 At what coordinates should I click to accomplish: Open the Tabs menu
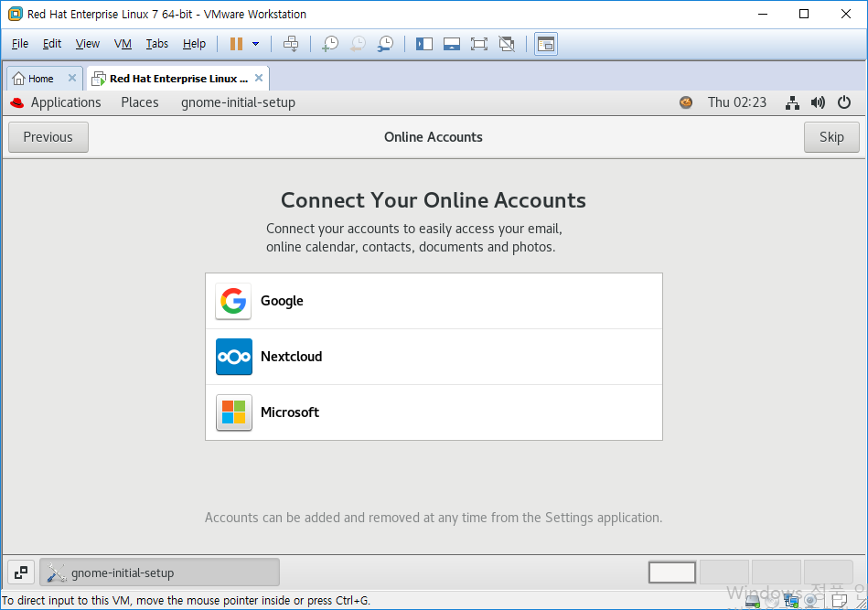[x=156, y=44]
